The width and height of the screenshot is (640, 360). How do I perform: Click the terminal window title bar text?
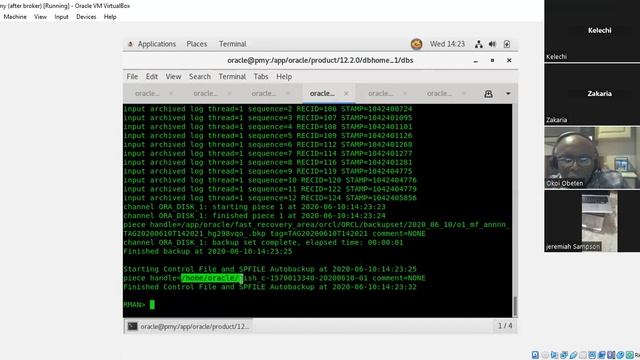click(x=320, y=60)
